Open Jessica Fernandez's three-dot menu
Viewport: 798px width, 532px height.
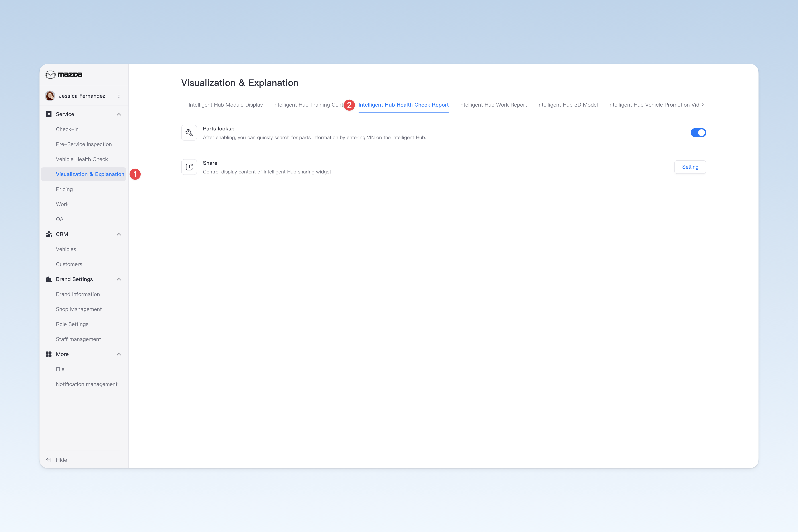point(119,96)
